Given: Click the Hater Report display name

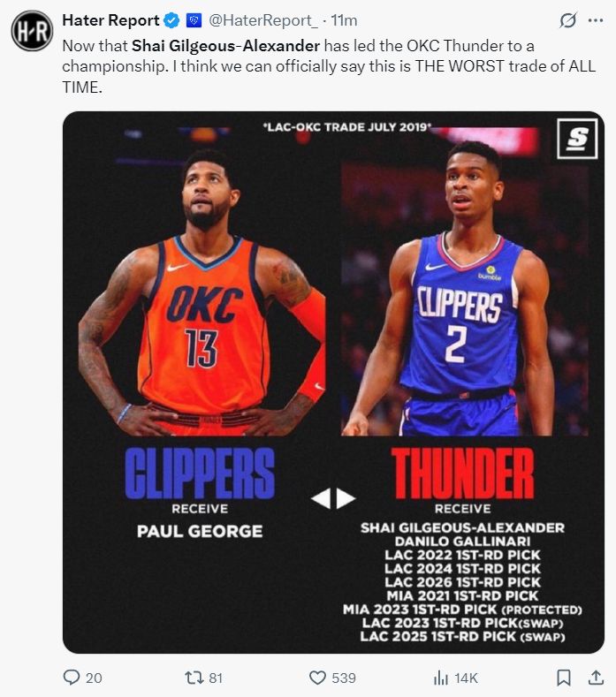Looking at the screenshot, I should 110,20.
